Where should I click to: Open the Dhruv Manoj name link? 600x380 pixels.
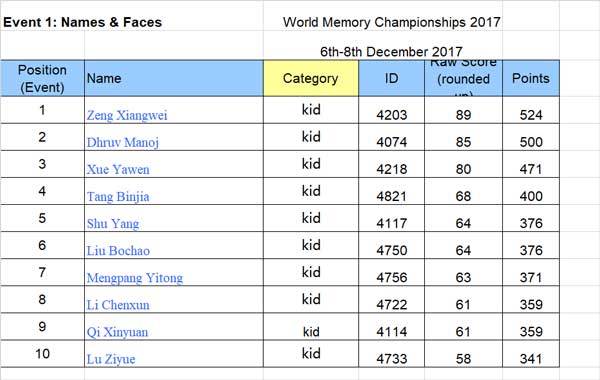[122, 142]
